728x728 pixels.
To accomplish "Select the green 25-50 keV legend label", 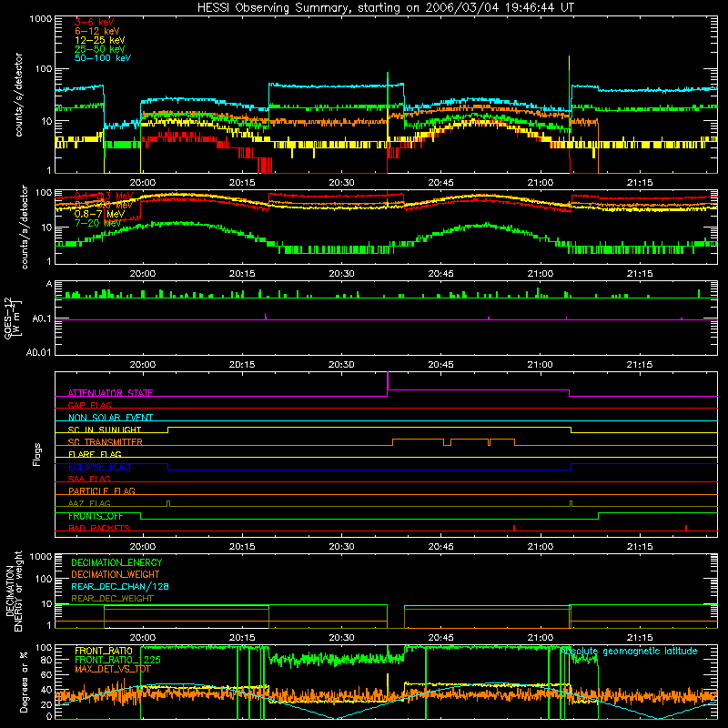I will pyautogui.click(x=99, y=49).
